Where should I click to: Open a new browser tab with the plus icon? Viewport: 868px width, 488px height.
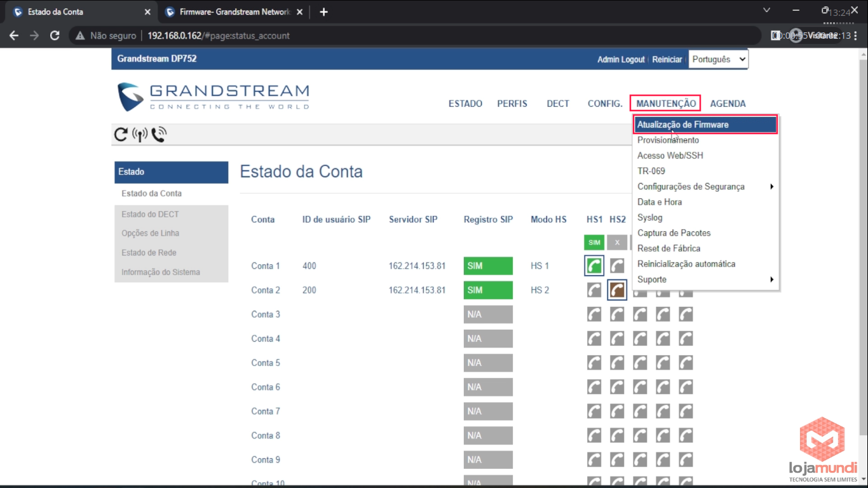[323, 11]
